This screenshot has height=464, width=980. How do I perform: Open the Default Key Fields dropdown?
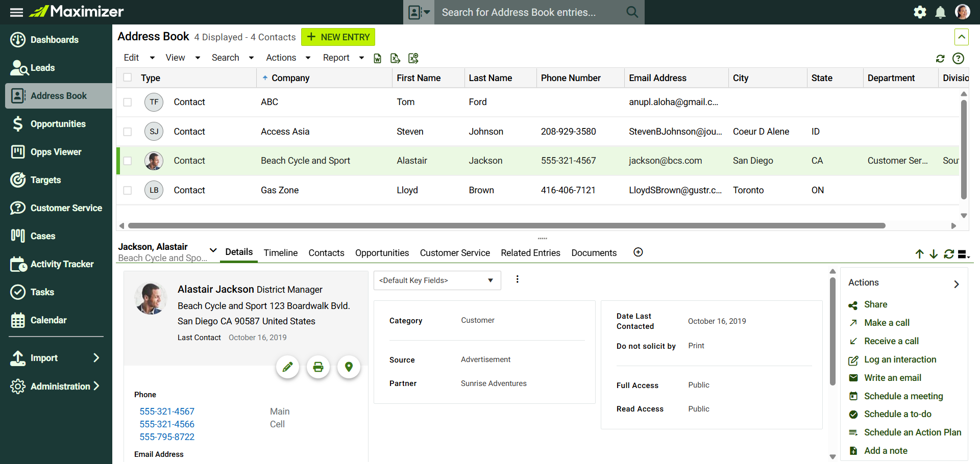[x=437, y=280]
